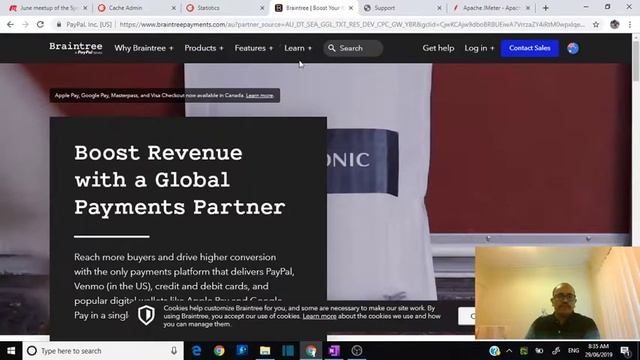Switch to the Support tab
Image resolution: width=640 pixels, height=360 pixels.
pos(402,8)
